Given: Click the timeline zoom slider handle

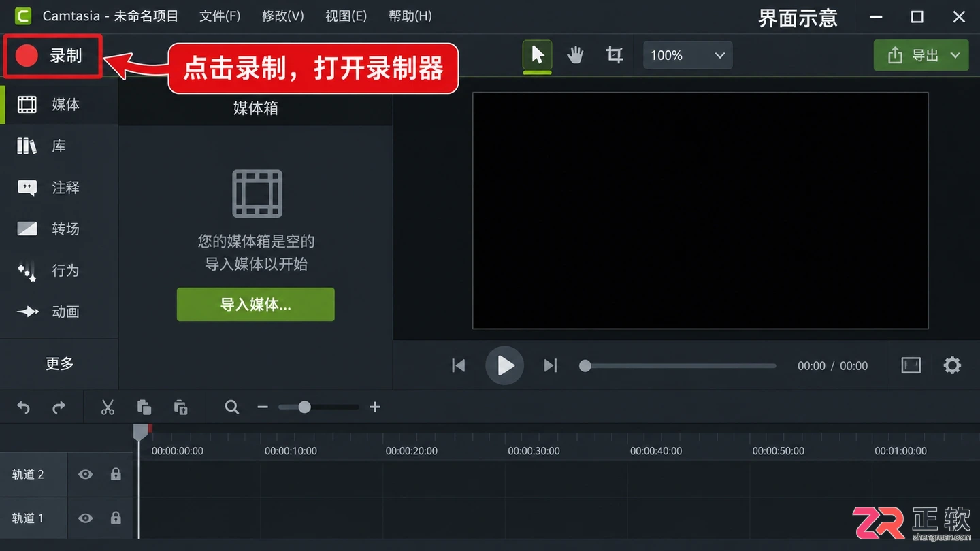Looking at the screenshot, I should [305, 407].
